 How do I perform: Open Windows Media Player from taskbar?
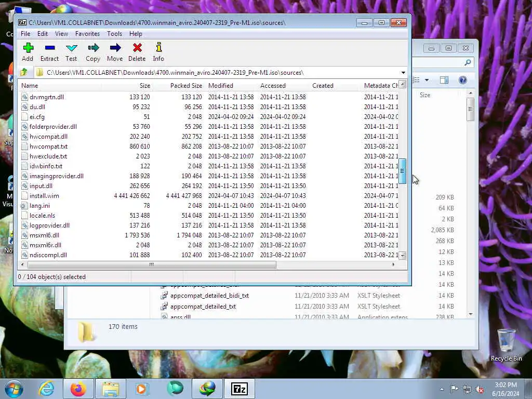coord(142,389)
